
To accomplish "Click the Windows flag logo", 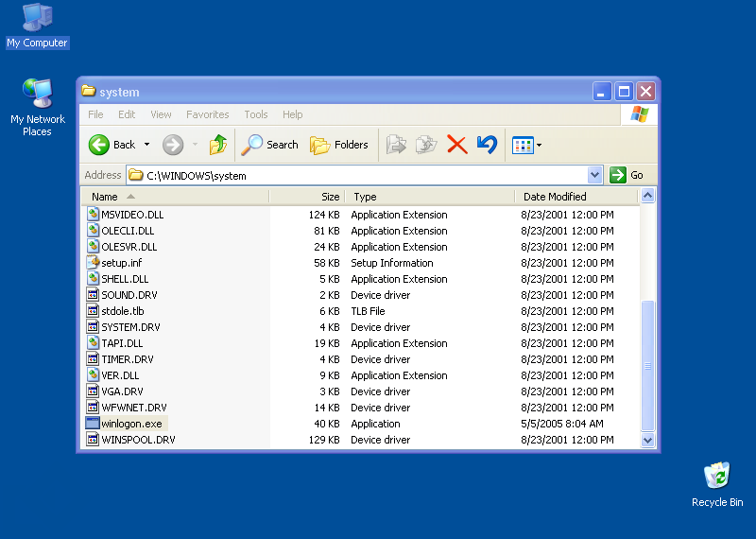I will (x=640, y=114).
